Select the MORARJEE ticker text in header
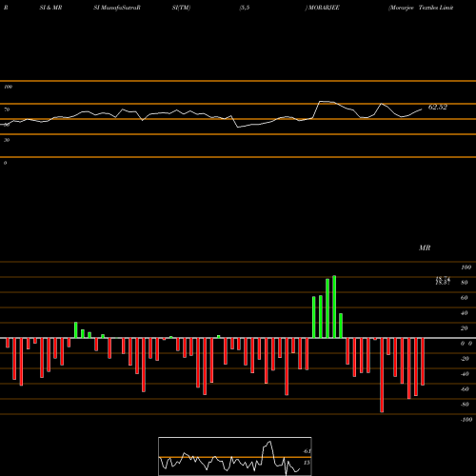The height and width of the screenshot is (476, 476). pyautogui.click(x=323, y=8)
